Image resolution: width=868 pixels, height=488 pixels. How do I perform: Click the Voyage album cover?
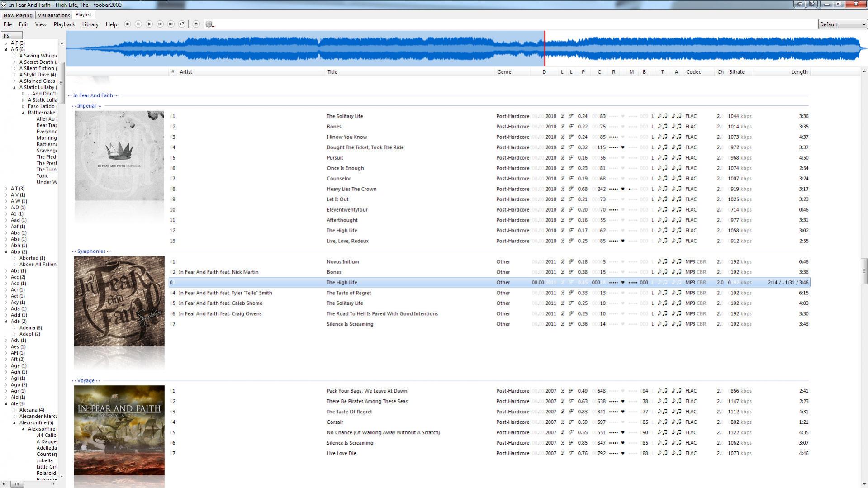click(119, 430)
